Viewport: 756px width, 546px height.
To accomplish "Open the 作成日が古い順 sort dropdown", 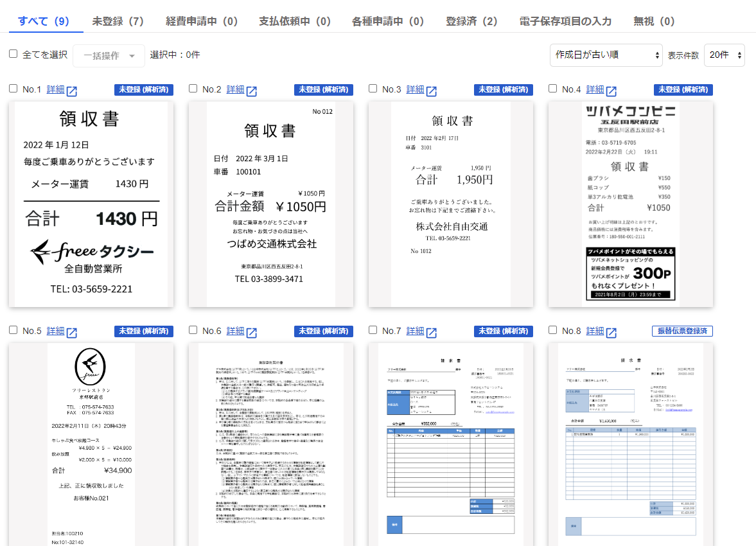I will pos(606,55).
